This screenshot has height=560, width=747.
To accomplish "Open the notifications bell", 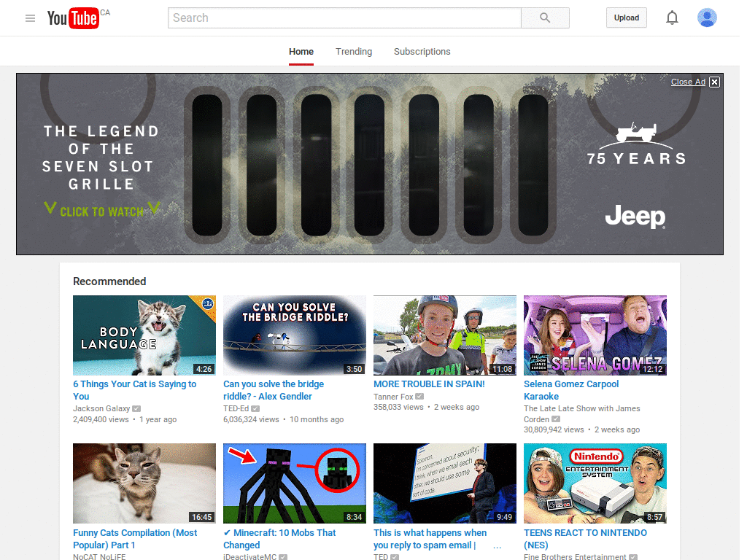I will click(x=672, y=18).
